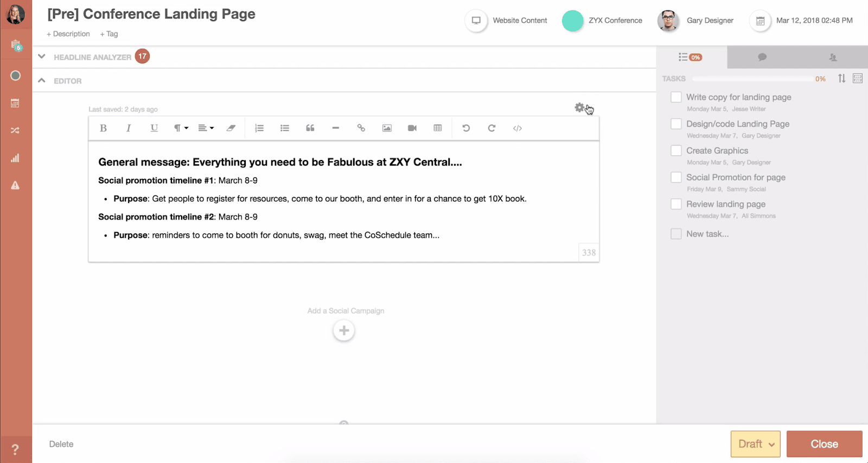Image resolution: width=868 pixels, height=463 pixels.
Task: Open the contributors tab in sidebar
Action: pyautogui.click(x=833, y=57)
